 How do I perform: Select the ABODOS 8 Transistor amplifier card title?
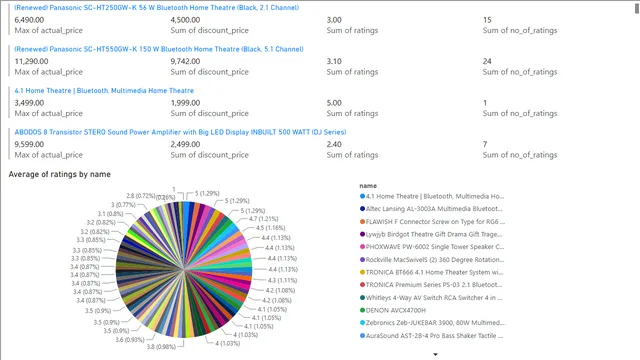point(180,132)
